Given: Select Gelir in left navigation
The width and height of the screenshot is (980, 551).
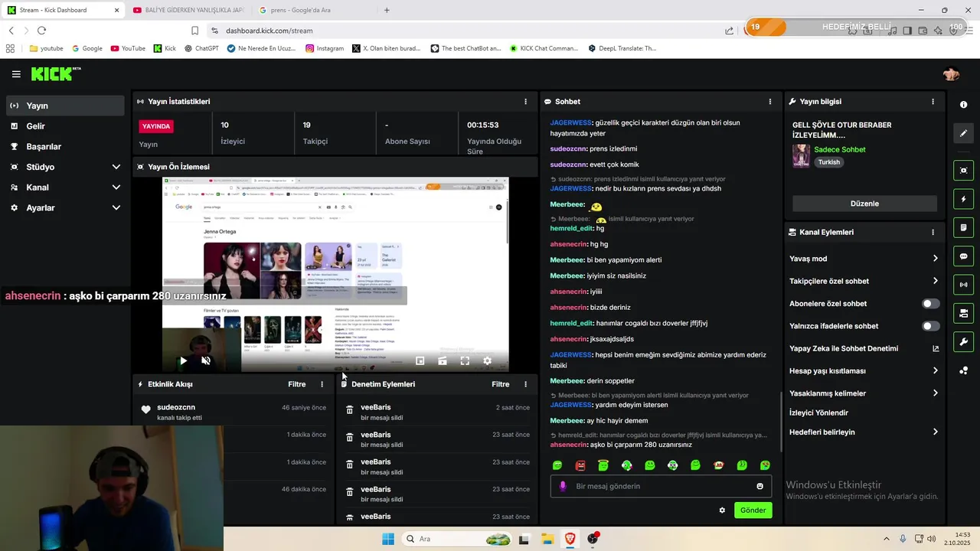Looking at the screenshot, I should [x=65, y=126].
